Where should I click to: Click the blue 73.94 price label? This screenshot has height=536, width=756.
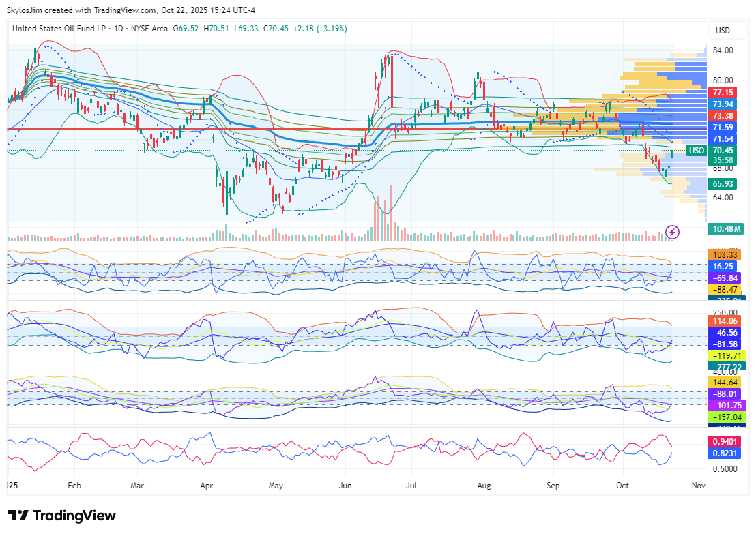pos(723,104)
